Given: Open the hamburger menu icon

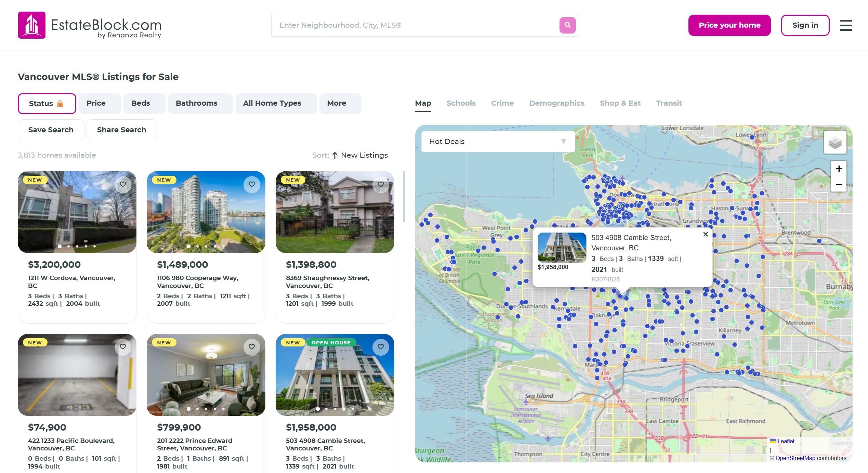Looking at the screenshot, I should pos(846,25).
